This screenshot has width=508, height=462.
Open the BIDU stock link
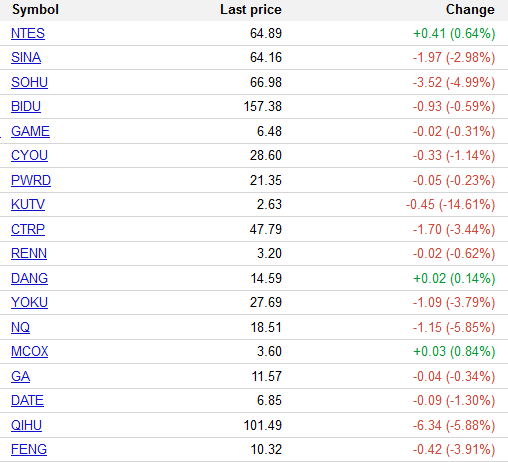26,107
